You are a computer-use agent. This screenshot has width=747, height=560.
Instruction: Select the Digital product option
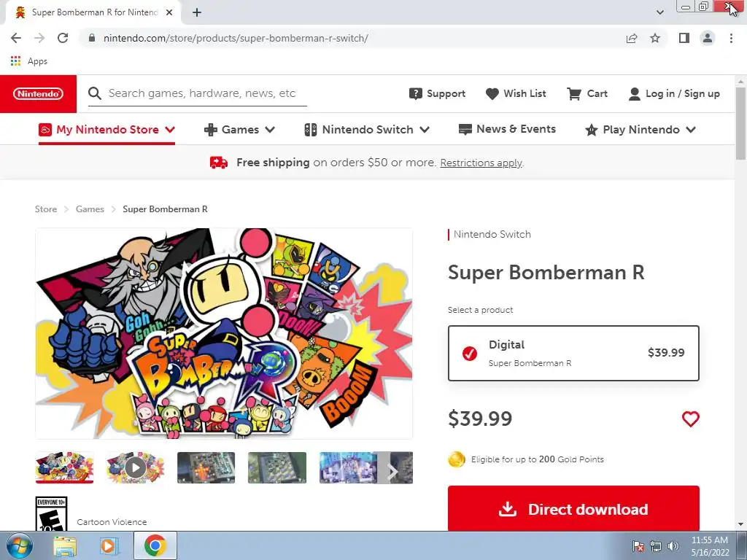573,353
